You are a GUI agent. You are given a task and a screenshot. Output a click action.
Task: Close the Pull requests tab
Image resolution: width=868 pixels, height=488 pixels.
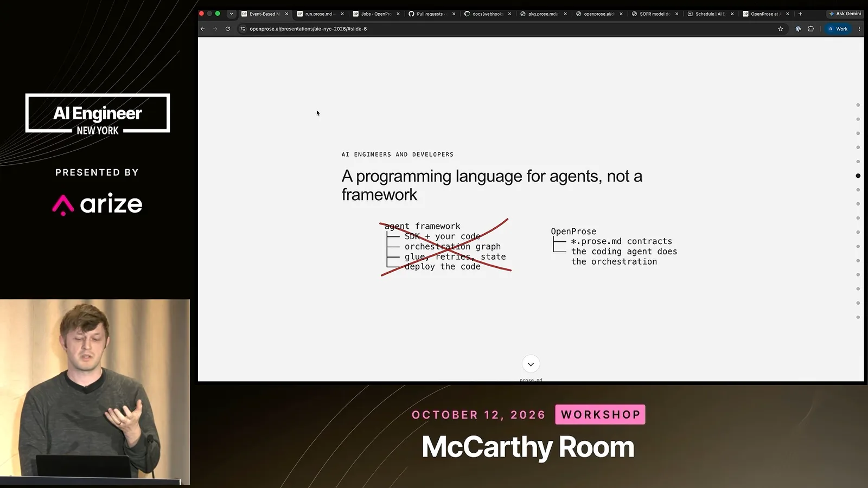click(454, 14)
